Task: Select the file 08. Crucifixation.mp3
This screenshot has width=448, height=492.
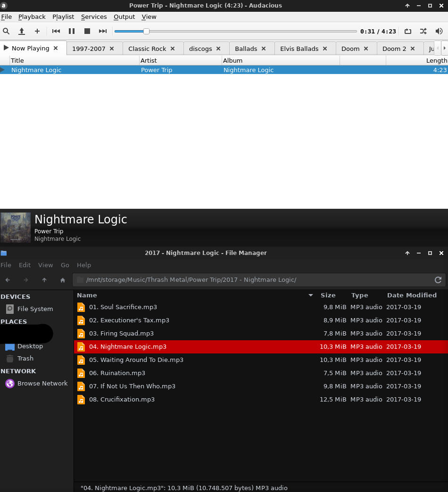Action: pos(261,400)
